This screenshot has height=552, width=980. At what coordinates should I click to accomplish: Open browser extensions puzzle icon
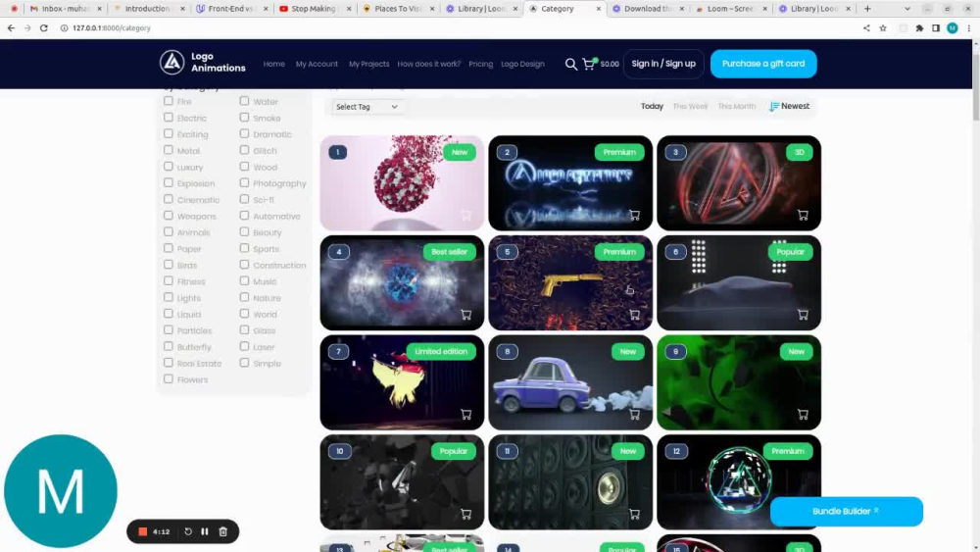click(x=919, y=28)
